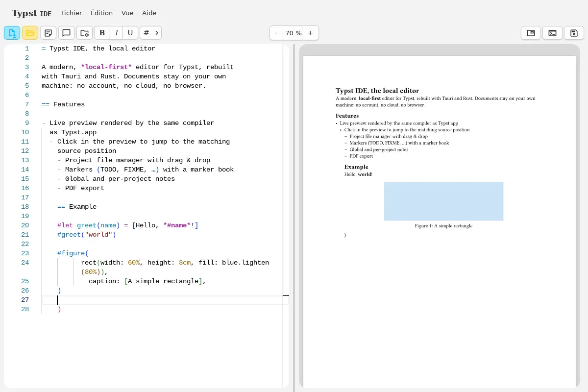
Task: Click the blue export file icon
Action: tap(12, 33)
